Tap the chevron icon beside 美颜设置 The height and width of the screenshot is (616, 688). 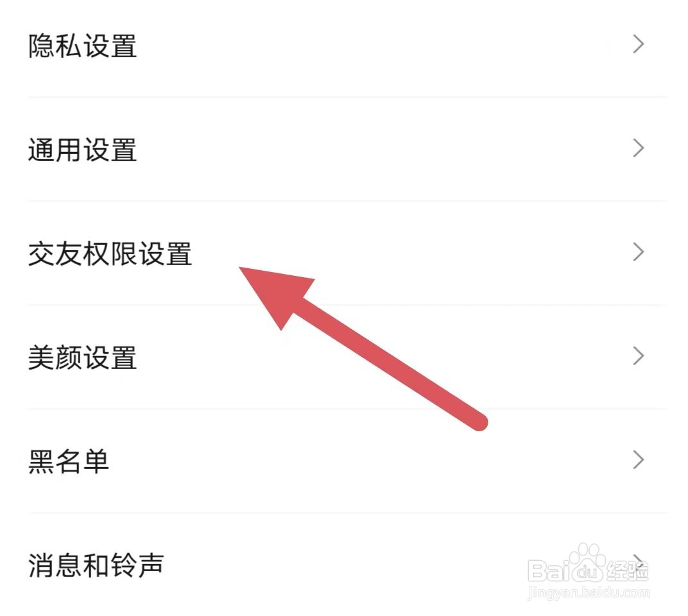tap(639, 356)
